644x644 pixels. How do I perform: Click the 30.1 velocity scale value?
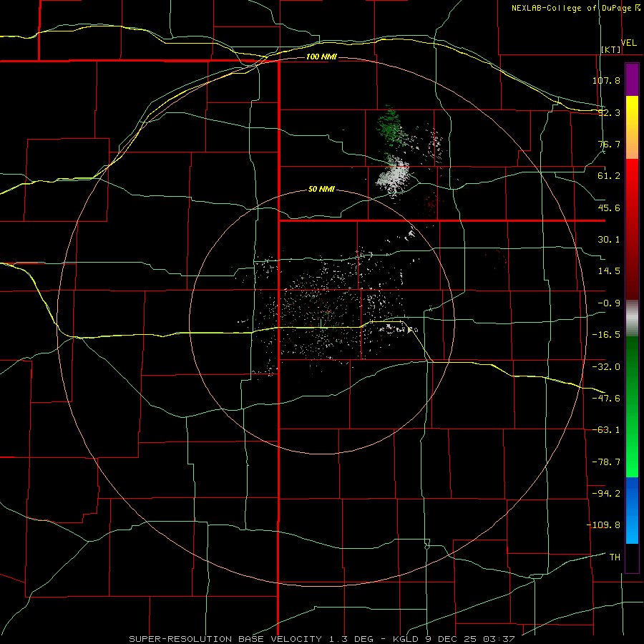coord(609,240)
